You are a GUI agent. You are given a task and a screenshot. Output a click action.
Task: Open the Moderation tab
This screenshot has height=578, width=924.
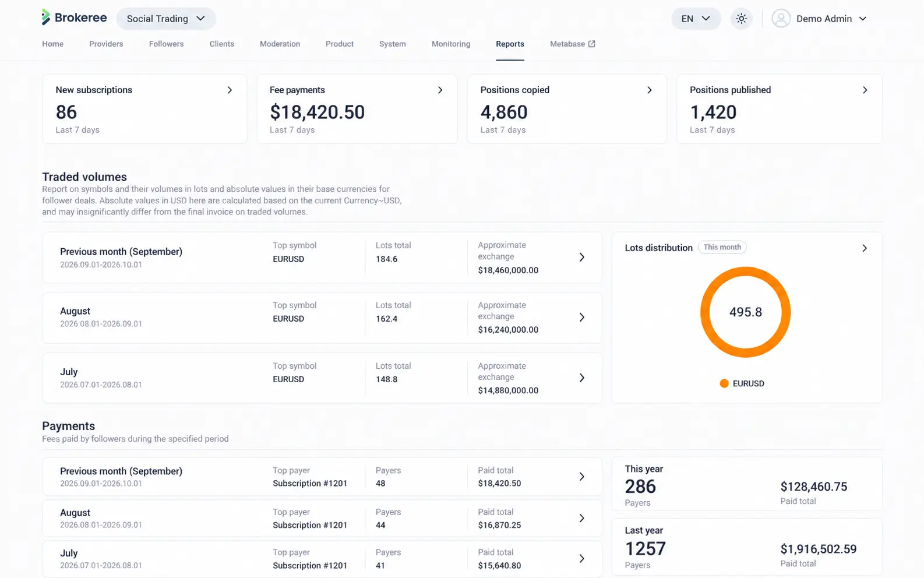point(280,44)
